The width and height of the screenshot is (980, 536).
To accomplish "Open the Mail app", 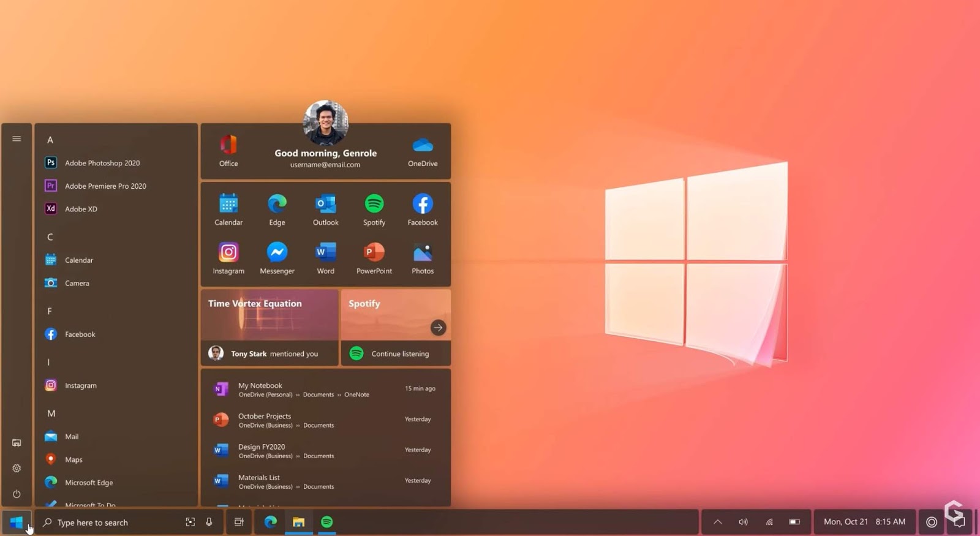I will point(62,436).
